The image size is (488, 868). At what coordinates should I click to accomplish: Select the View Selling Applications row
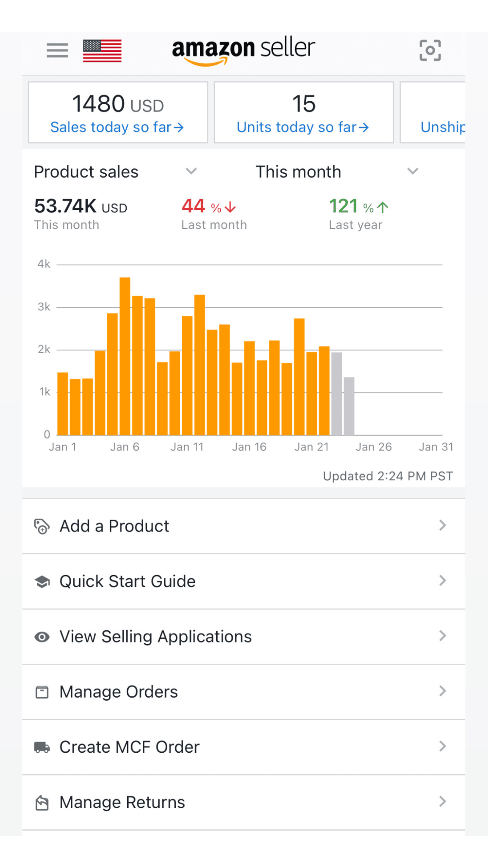[x=155, y=637]
